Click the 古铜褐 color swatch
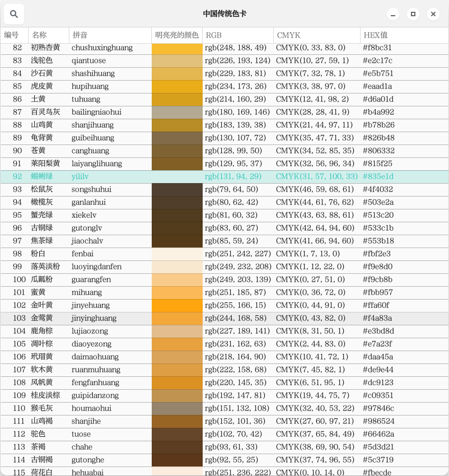 [177, 460]
